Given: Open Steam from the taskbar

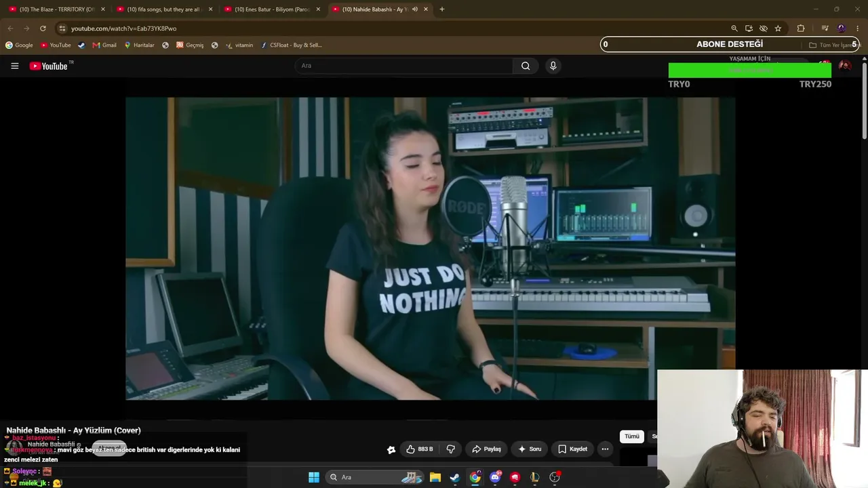Looking at the screenshot, I should [455, 477].
